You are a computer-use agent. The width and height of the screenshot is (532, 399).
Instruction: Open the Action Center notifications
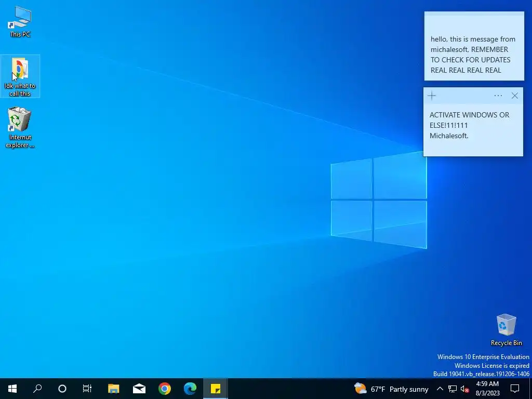515,389
